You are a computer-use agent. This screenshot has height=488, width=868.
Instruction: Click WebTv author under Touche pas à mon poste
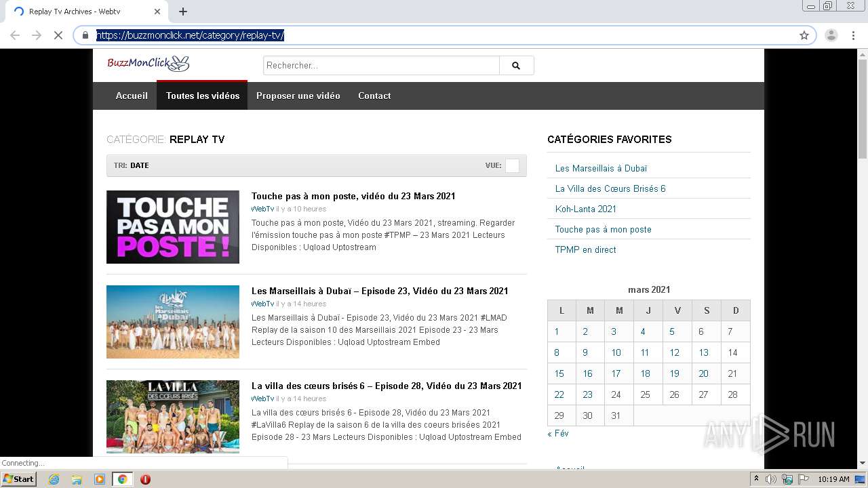[262, 209]
